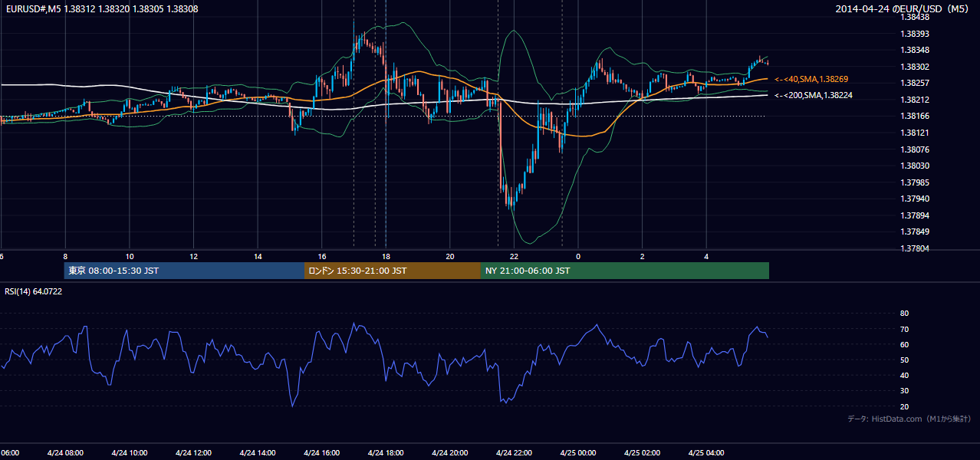The height and width of the screenshot is (460, 980).
Task: Click price axis label 1.38257
Action: point(914,83)
